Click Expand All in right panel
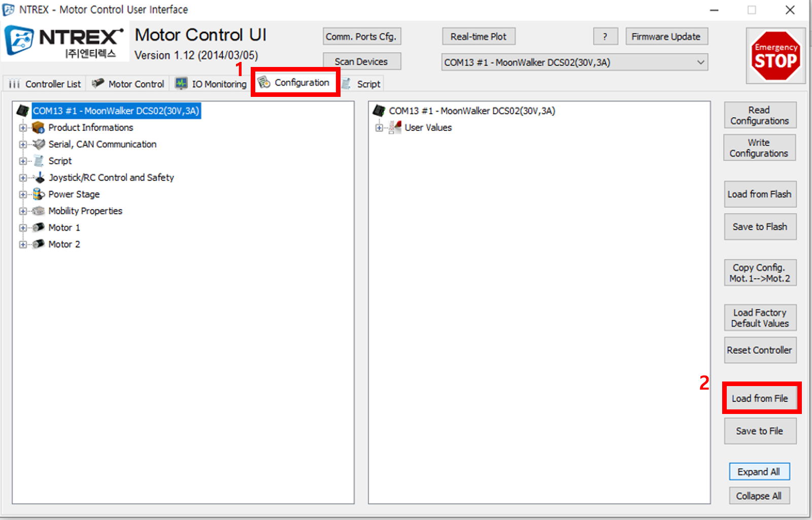This screenshot has height=520, width=812. pos(759,471)
